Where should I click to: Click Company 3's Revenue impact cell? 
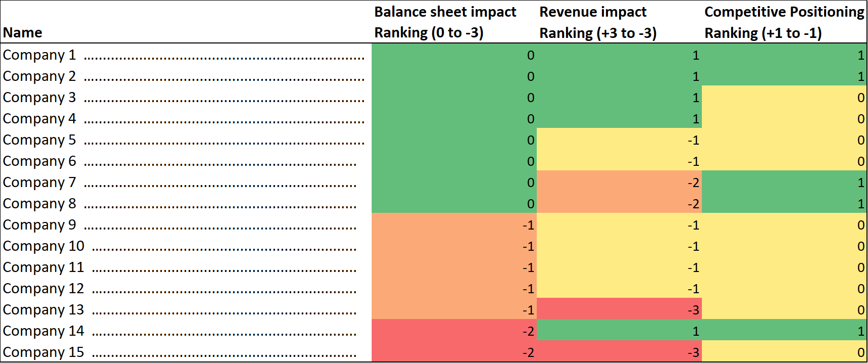coord(619,97)
